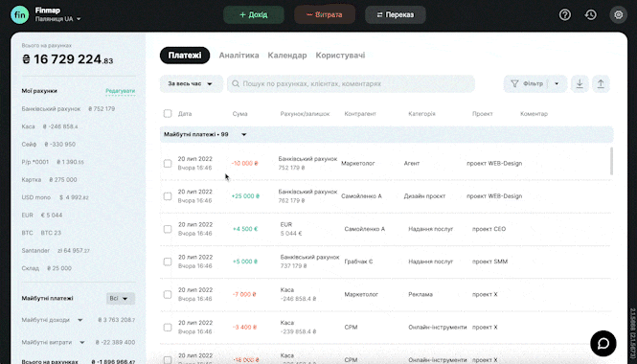Click the Рахунок/залишок column header

[x=306, y=114]
